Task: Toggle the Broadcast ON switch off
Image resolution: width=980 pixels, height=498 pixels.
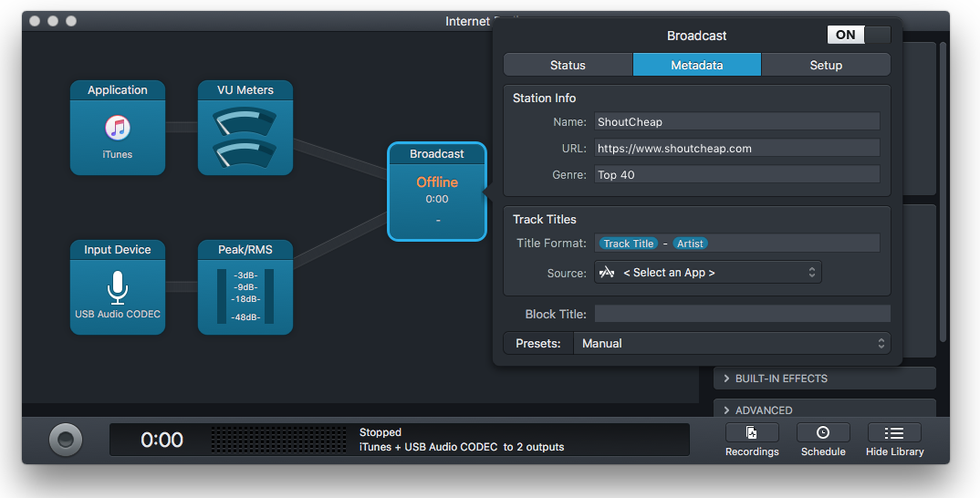Action: tap(859, 35)
